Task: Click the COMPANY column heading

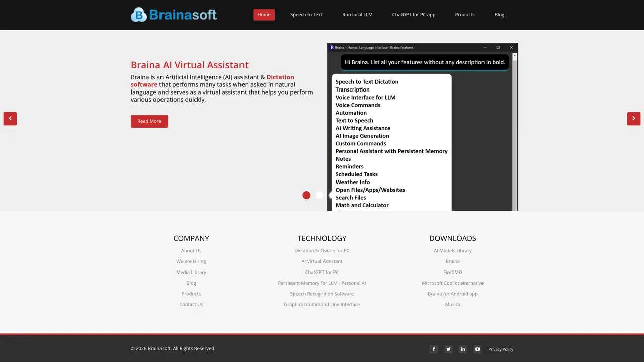Action: [191, 238]
